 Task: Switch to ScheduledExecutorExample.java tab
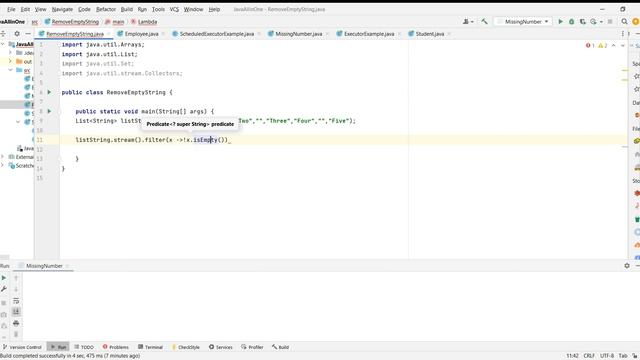click(x=216, y=34)
